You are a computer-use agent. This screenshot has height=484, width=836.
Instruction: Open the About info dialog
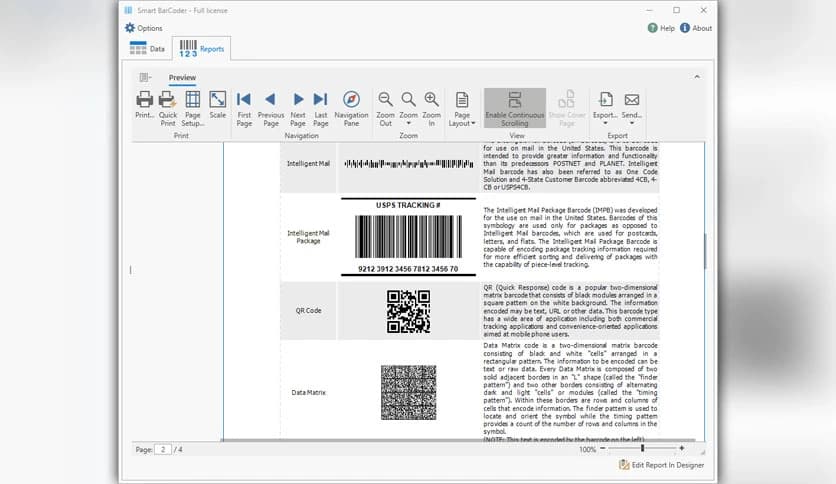coord(696,28)
